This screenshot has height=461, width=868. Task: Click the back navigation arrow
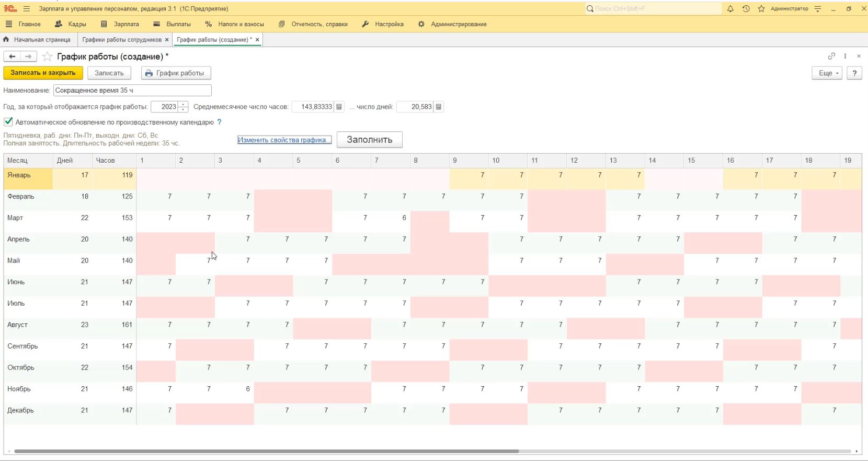tap(12, 57)
